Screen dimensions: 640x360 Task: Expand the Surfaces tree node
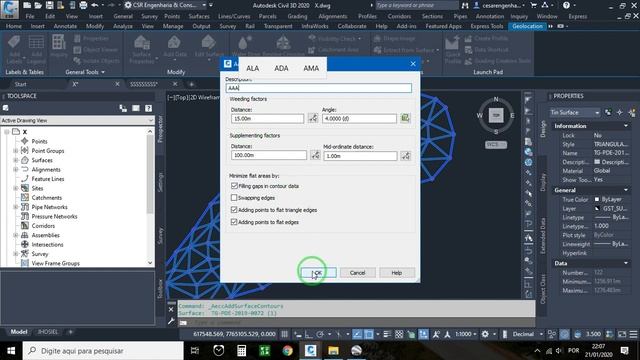click(16, 160)
